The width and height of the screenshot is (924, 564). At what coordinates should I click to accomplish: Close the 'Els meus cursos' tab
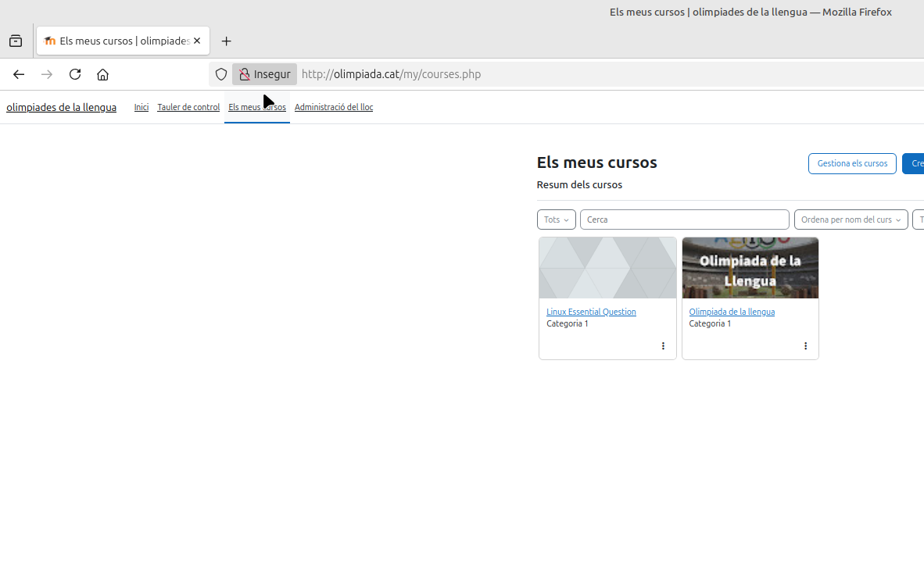pos(197,41)
